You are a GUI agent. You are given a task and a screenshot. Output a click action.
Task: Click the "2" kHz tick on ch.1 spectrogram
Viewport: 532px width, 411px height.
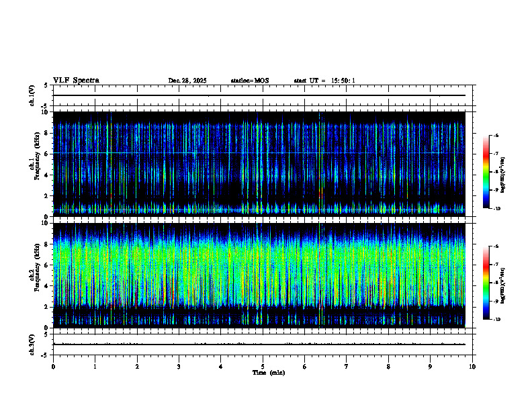click(x=47, y=196)
